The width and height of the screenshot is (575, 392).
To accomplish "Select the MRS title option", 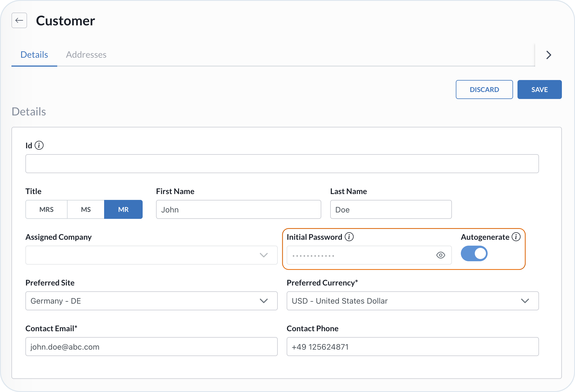I will coord(46,209).
